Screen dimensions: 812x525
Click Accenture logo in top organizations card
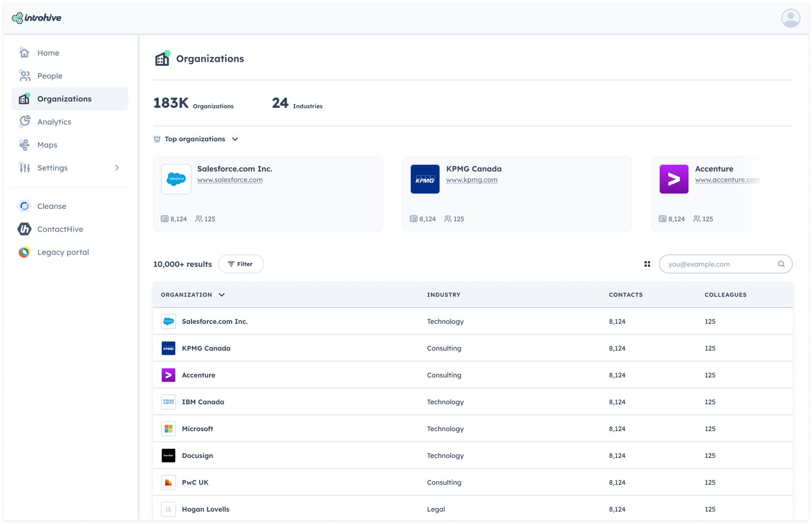coord(674,179)
